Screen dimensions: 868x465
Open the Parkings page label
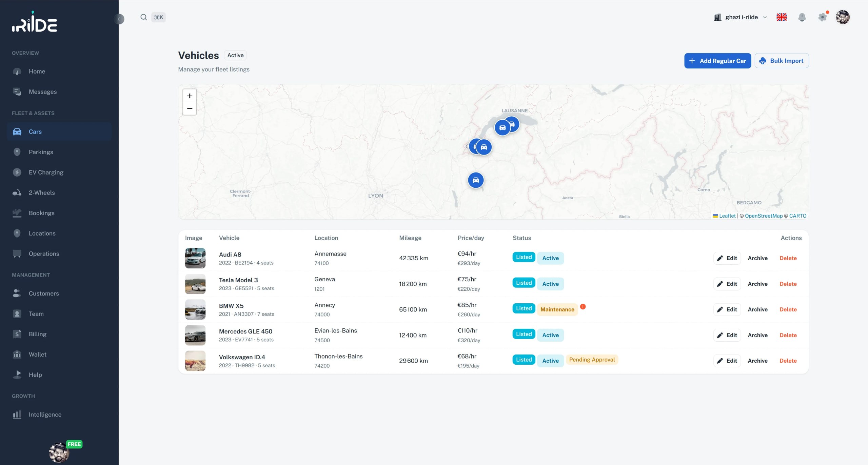(x=41, y=152)
